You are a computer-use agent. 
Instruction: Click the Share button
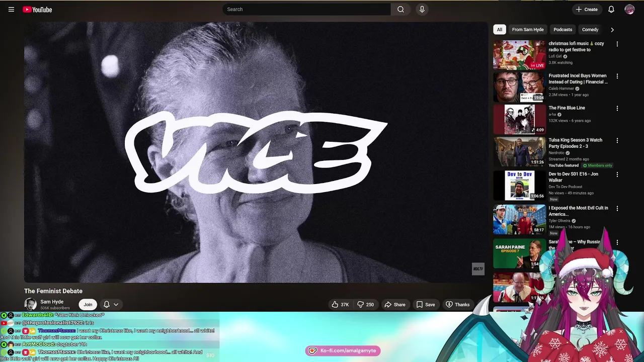(395, 304)
